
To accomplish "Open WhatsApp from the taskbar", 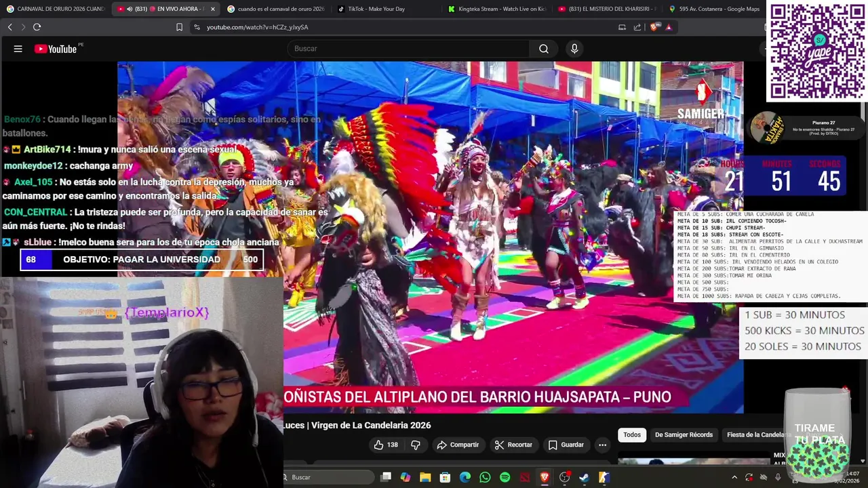I will click(485, 477).
